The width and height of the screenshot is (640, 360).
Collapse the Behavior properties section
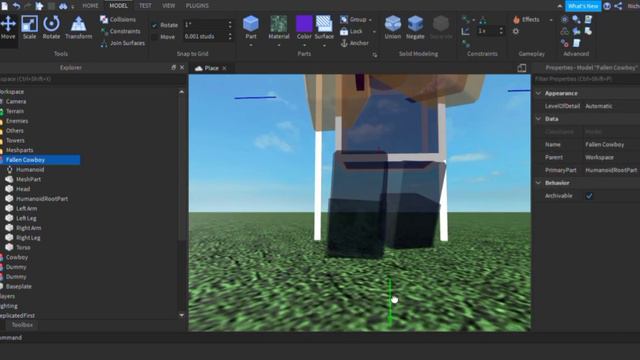[539, 183]
